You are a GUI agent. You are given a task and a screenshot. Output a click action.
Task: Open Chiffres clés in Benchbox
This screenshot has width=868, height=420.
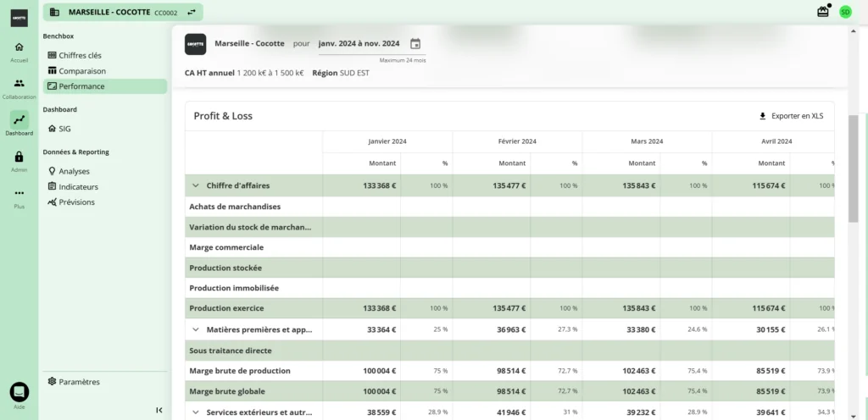coord(80,55)
